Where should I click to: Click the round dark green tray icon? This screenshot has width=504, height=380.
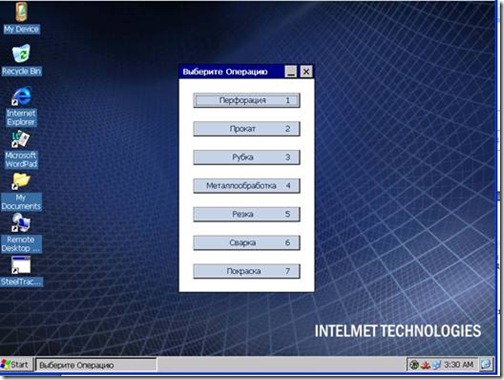tap(414, 365)
